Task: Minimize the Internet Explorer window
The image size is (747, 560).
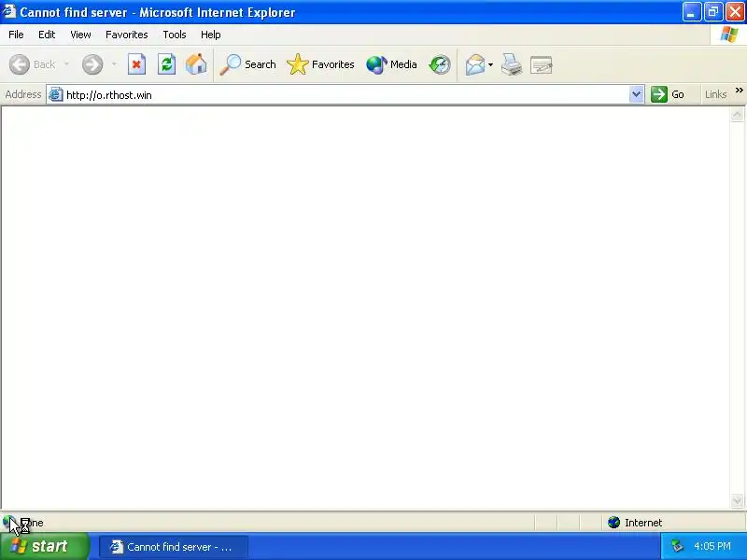Action: [692, 12]
